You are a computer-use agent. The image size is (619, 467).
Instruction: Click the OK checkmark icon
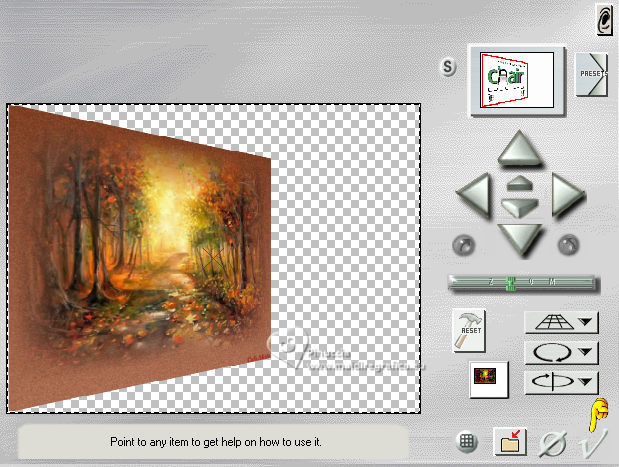[x=594, y=443]
